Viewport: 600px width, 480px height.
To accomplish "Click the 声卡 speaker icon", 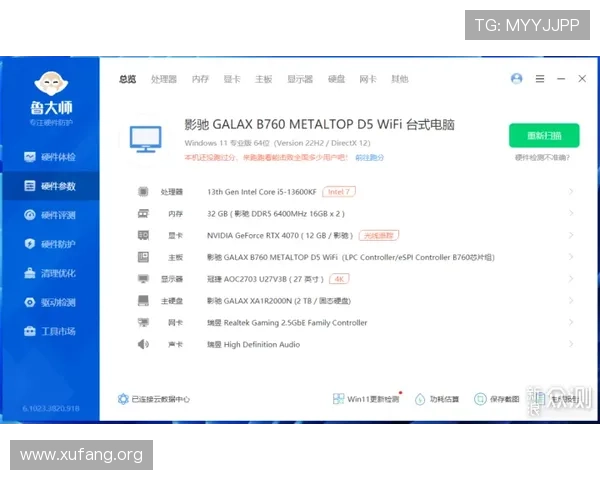I will pos(143,344).
